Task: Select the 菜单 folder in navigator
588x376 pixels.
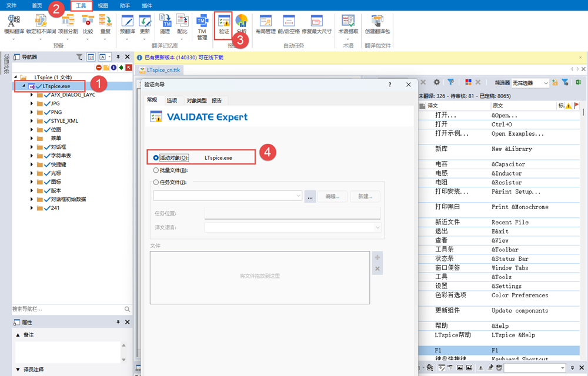Action: tap(56, 138)
